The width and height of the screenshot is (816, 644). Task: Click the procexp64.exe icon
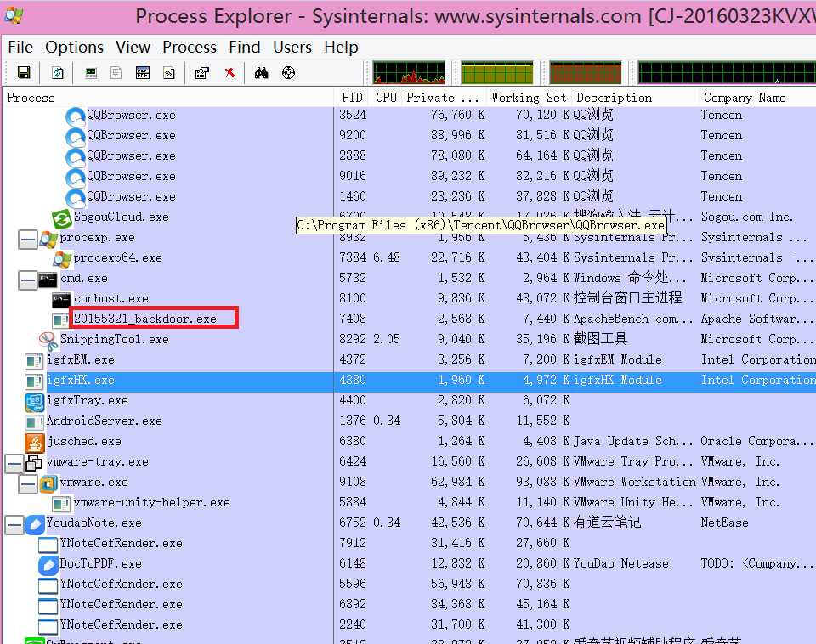tap(62, 260)
